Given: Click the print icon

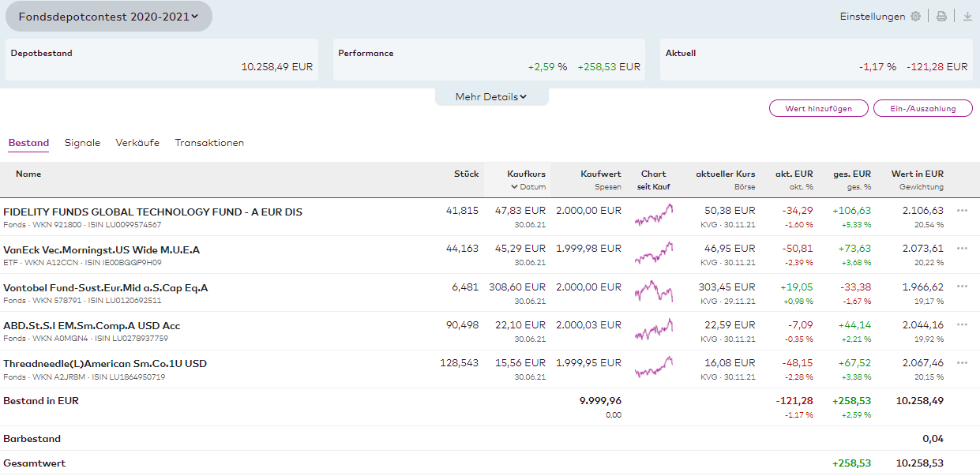Looking at the screenshot, I should pos(941,17).
